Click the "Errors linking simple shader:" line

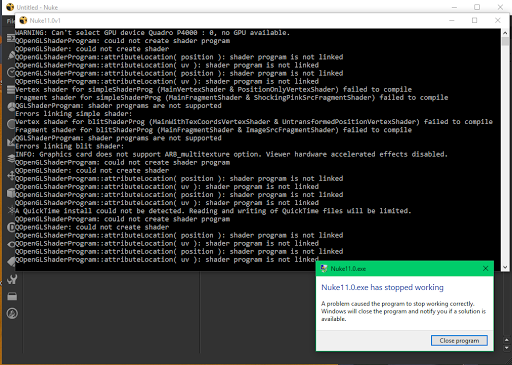73,114
